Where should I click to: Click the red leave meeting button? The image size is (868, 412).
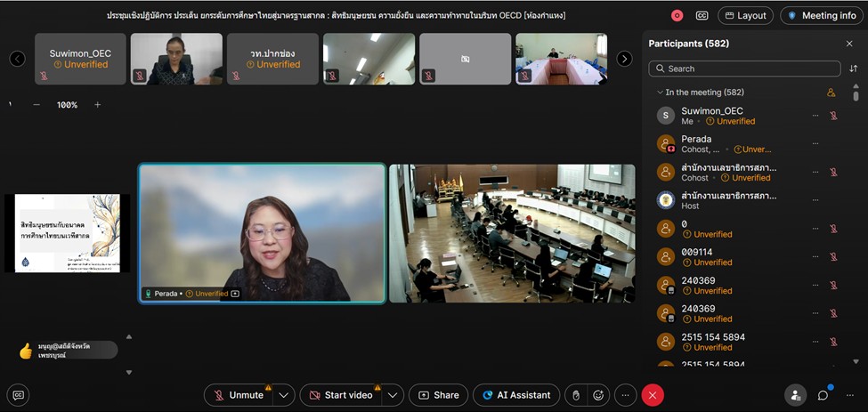[653, 395]
